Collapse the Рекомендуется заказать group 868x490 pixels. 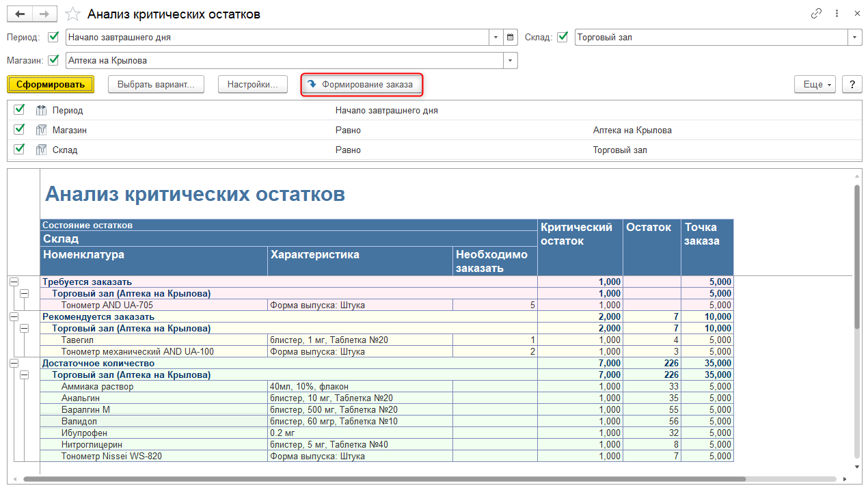pyautogui.click(x=13, y=316)
